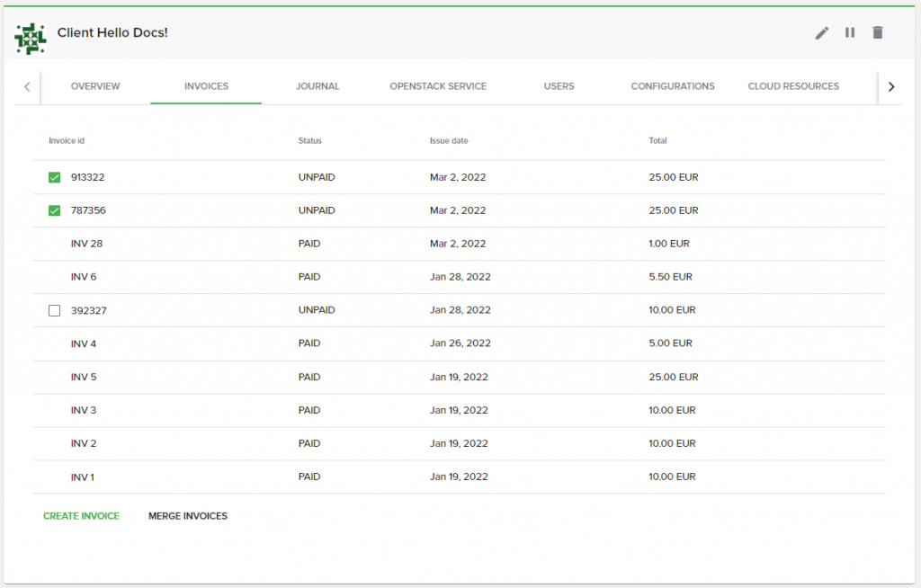The height and width of the screenshot is (588, 921).
Task: Click the issue date of INV 1
Action: [459, 477]
